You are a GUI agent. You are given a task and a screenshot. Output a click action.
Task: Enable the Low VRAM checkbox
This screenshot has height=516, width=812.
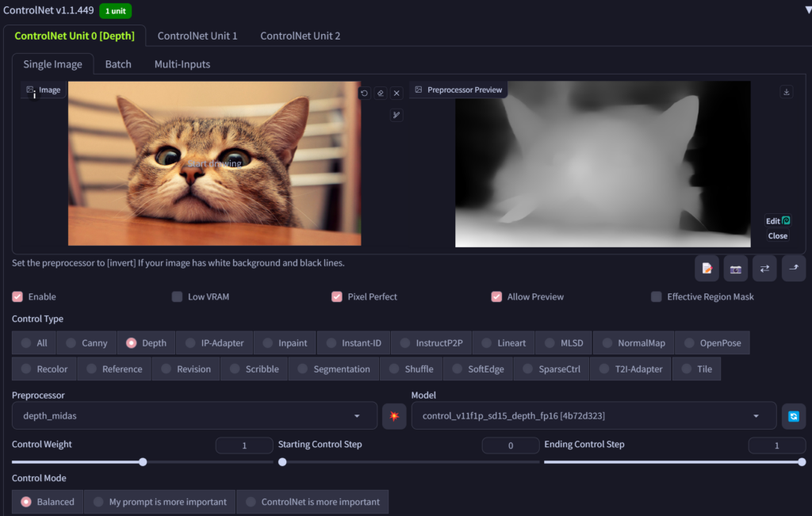click(177, 296)
